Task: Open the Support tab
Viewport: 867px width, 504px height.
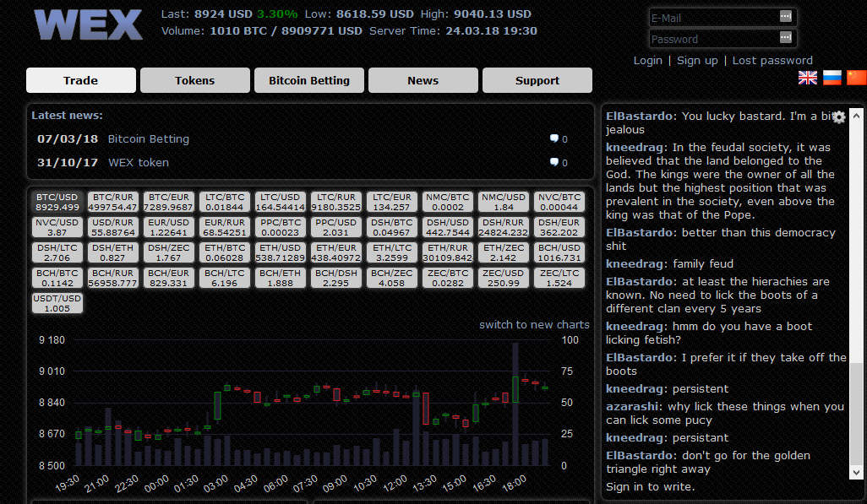Action: point(537,80)
